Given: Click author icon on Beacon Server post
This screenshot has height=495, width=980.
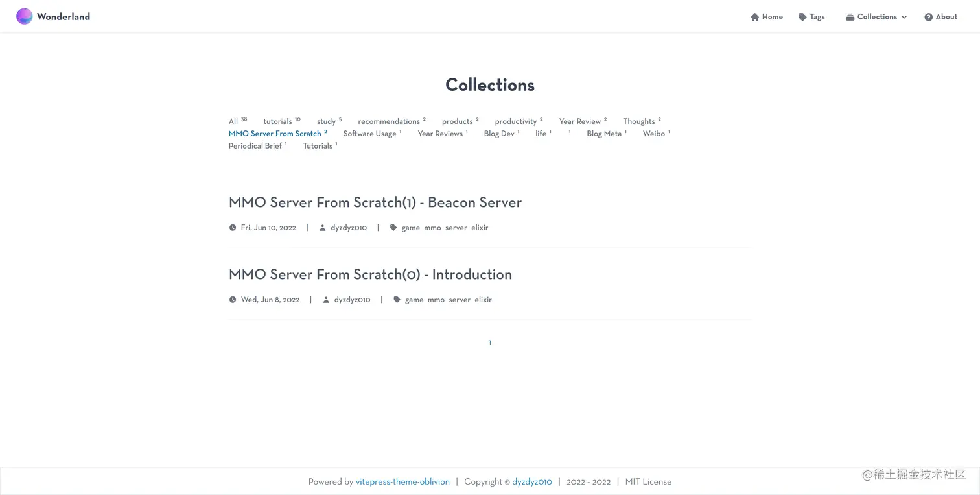Looking at the screenshot, I should (x=322, y=228).
